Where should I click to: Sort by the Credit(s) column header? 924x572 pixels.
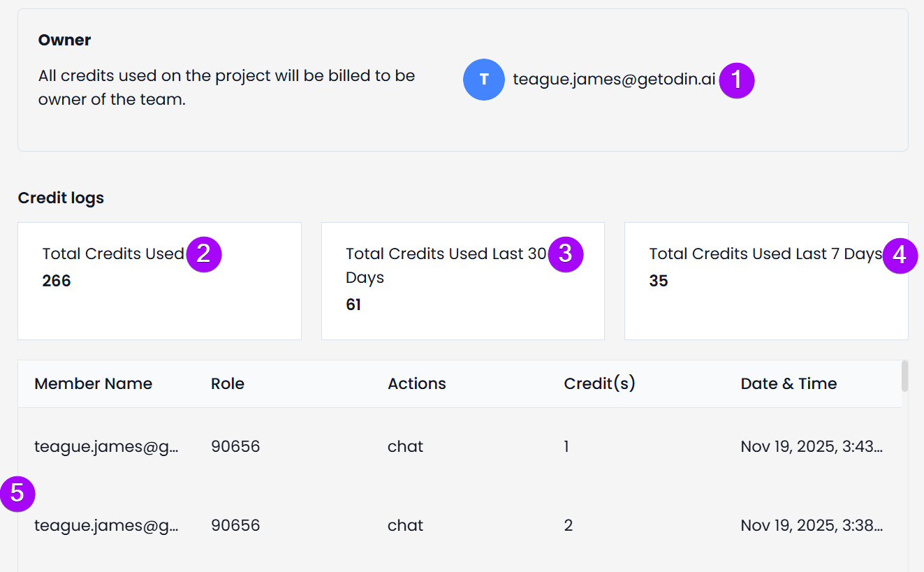[599, 383]
